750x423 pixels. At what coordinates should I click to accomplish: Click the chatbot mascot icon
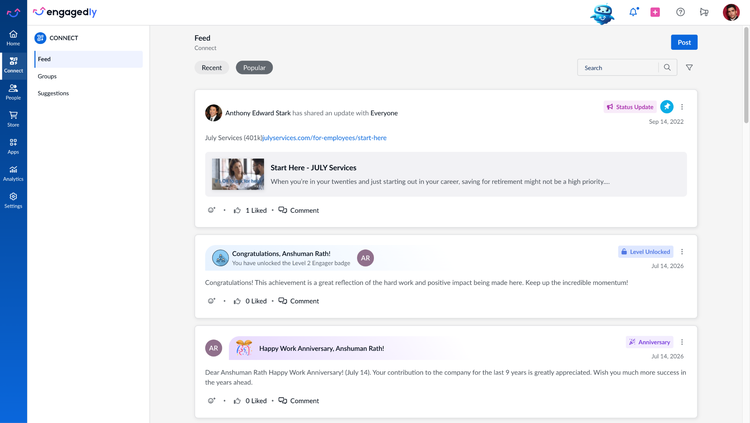602,13
